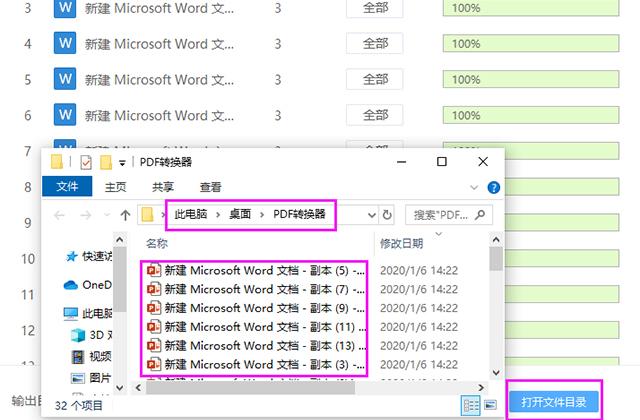Open the recent locations dropdown arrow
This screenshot has height=420, width=640.
107,215
